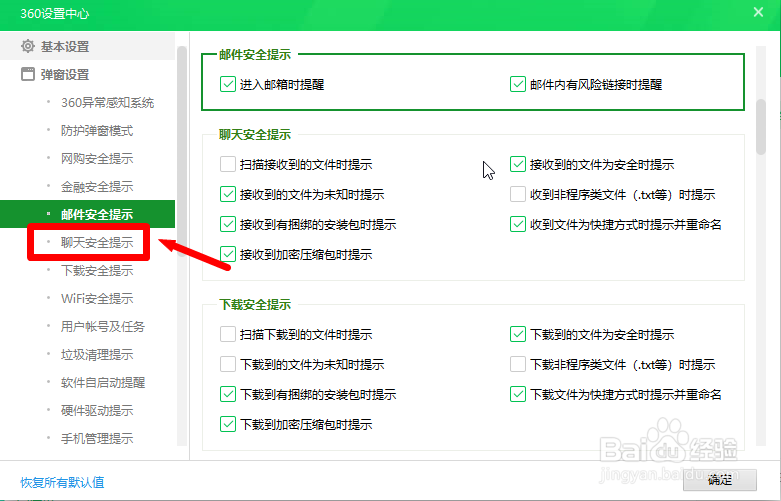Select 软件自启动提醒 in sidebar
This screenshot has width=781, height=501.
(x=103, y=382)
